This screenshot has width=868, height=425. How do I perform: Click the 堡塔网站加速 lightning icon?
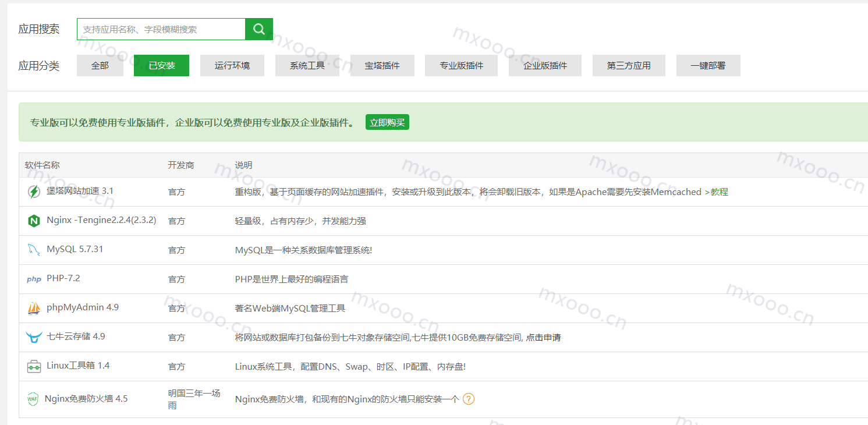[34, 192]
